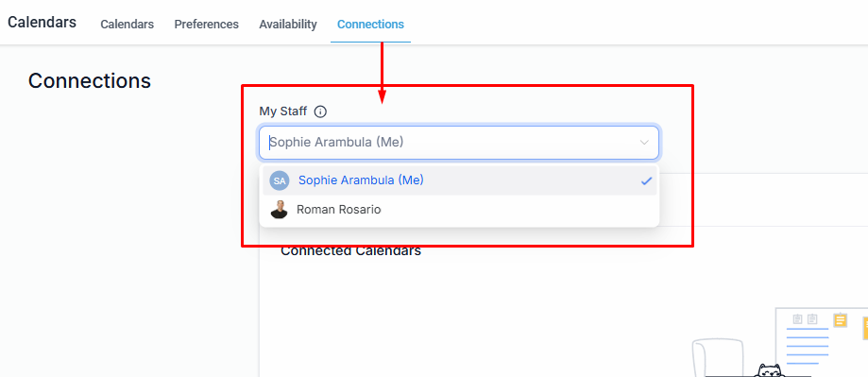
Task: Click the blue checkmark on Sophie's row
Action: pos(646,180)
